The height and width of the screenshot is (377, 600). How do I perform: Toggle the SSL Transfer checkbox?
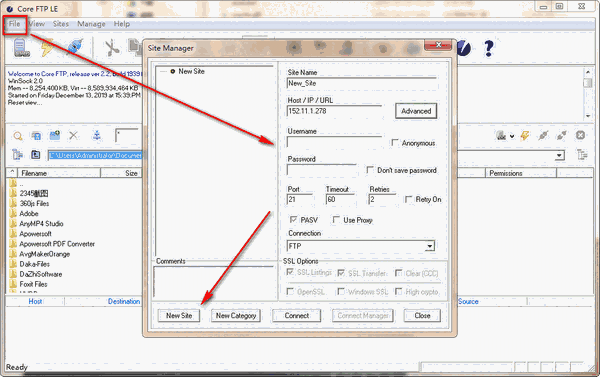point(341,273)
